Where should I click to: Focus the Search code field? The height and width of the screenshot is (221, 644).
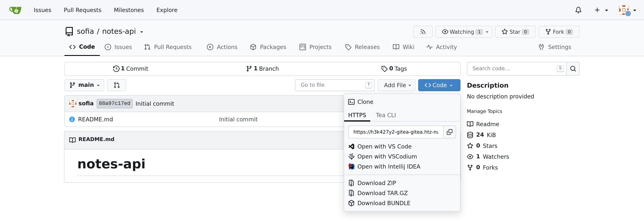click(x=516, y=69)
